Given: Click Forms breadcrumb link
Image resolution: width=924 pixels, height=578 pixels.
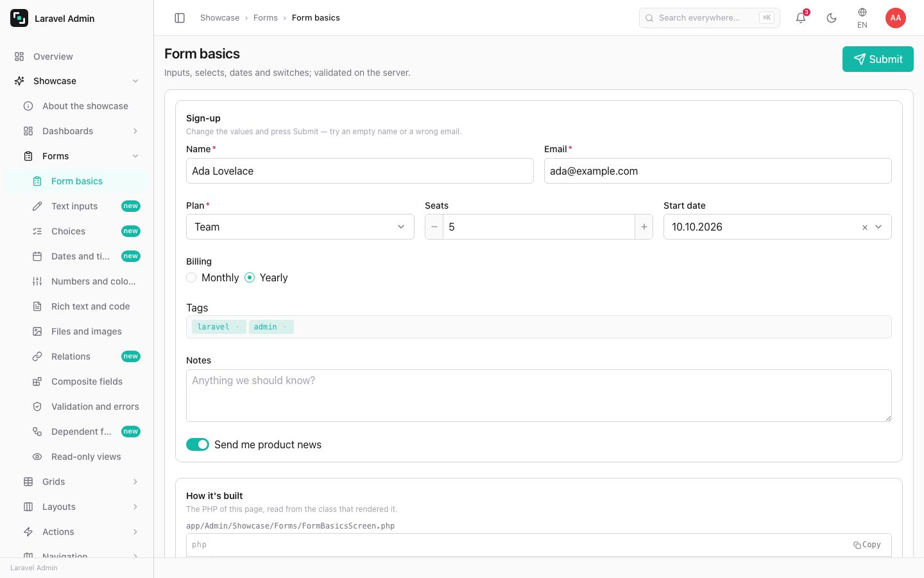Looking at the screenshot, I should tap(266, 18).
